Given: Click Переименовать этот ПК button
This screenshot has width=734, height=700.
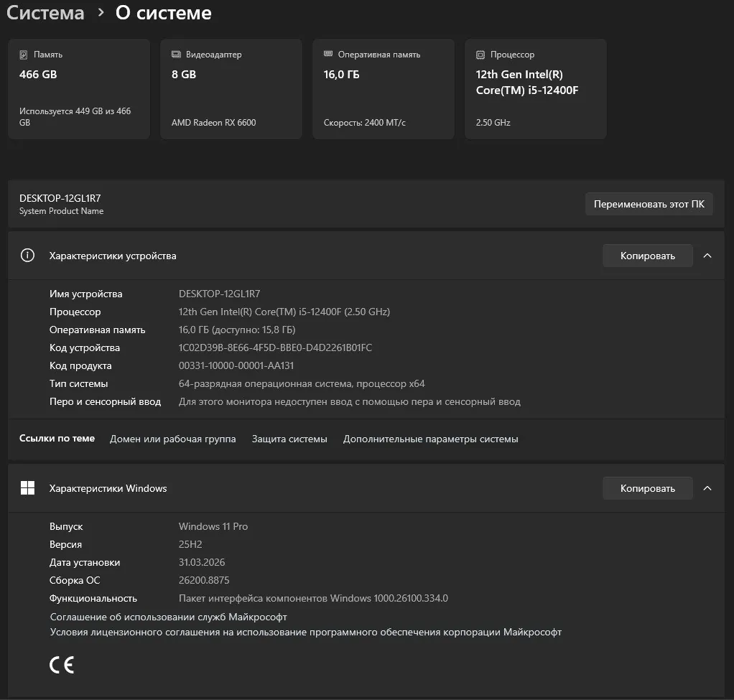Looking at the screenshot, I should 649,204.
